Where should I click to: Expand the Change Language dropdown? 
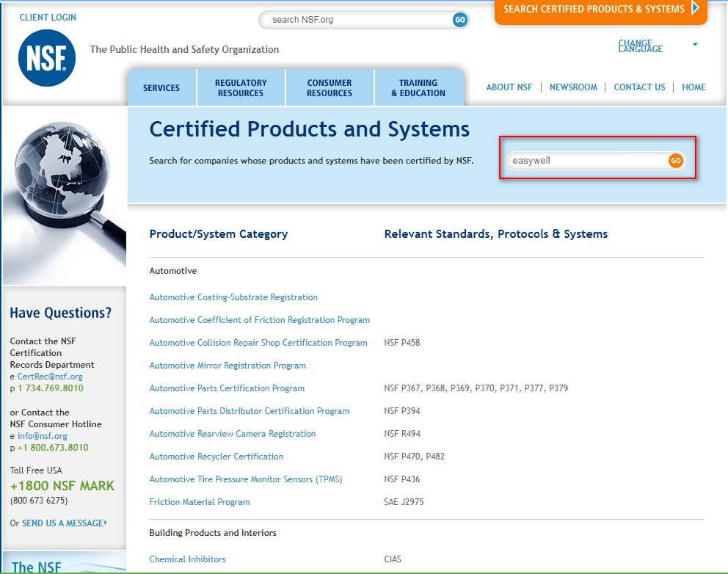tap(694, 45)
